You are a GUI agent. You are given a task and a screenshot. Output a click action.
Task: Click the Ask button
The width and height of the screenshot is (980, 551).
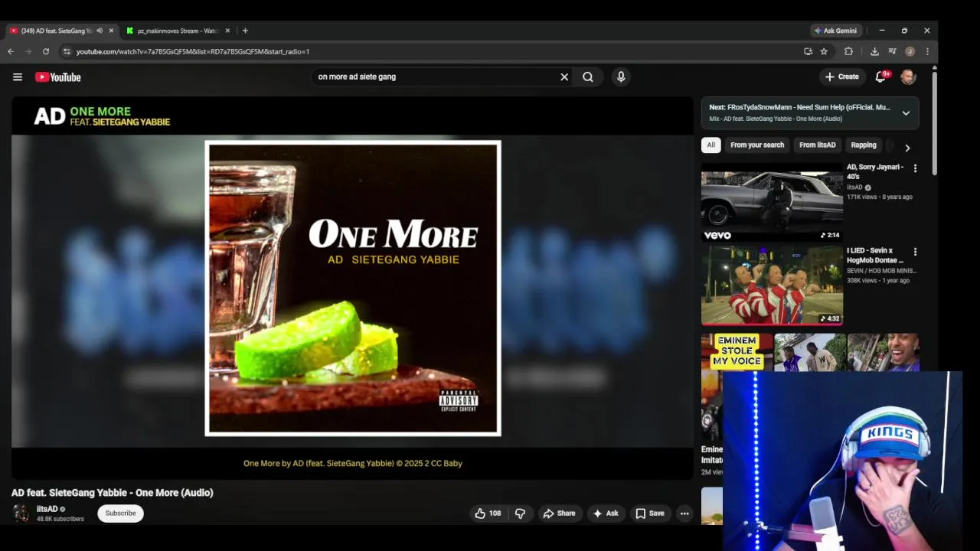tap(605, 514)
